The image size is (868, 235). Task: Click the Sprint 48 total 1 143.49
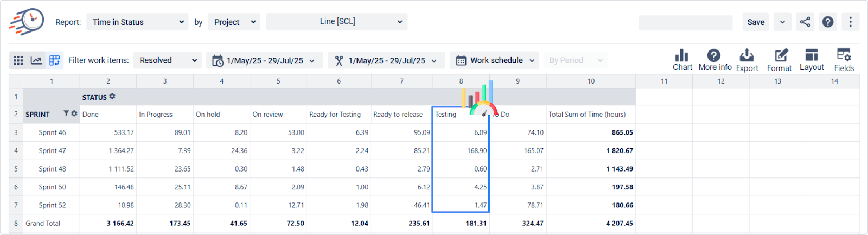[x=591, y=169]
